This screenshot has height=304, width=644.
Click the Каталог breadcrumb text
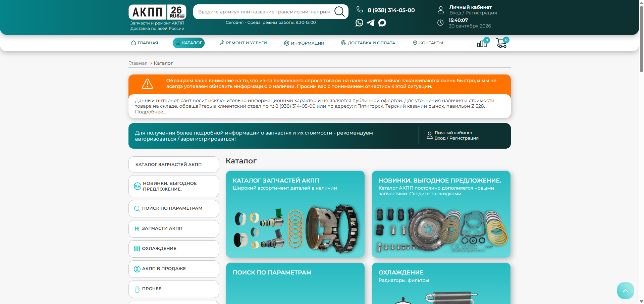(163, 63)
